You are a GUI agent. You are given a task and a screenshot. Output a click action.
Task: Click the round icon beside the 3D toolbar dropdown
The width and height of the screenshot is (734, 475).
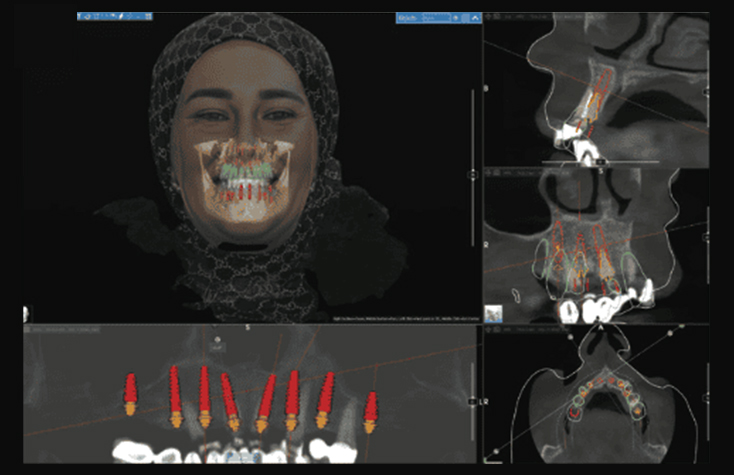coord(455,18)
